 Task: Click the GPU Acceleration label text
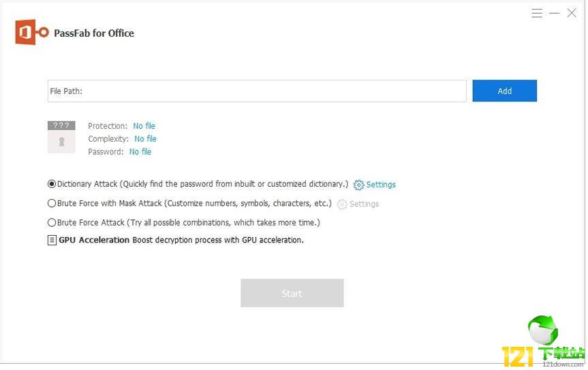[94, 240]
